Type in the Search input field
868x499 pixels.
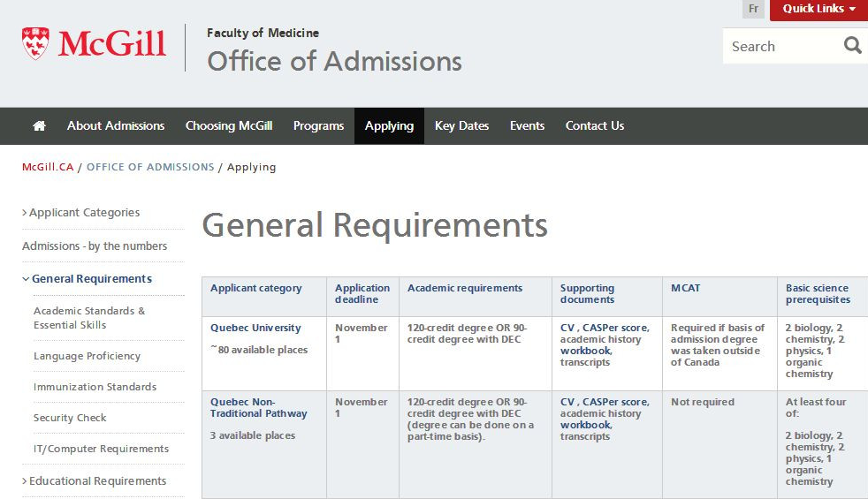coord(778,47)
